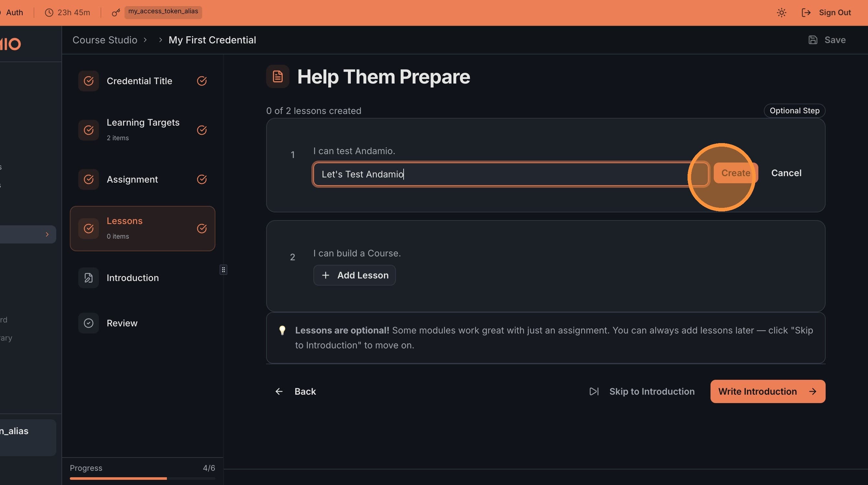
Task: Click the Learning Targets completed checkmark
Action: pyautogui.click(x=201, y=130)
